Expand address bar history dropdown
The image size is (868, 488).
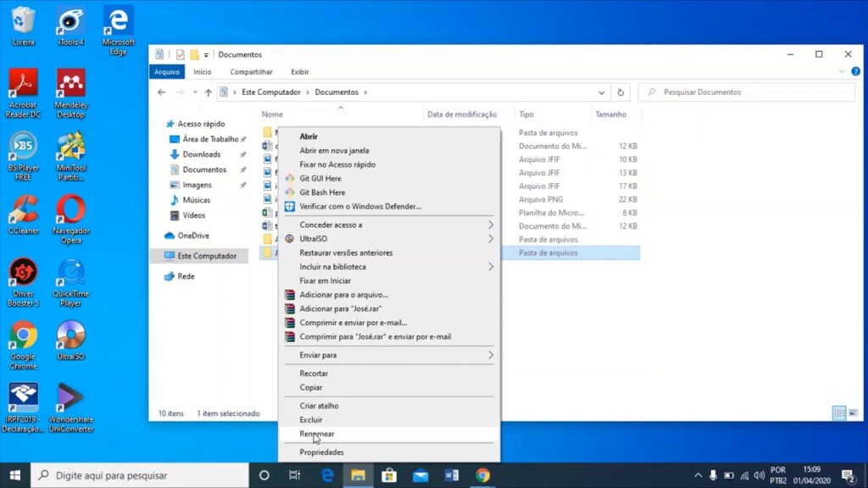pyautogui.click(x=602, y=92)
